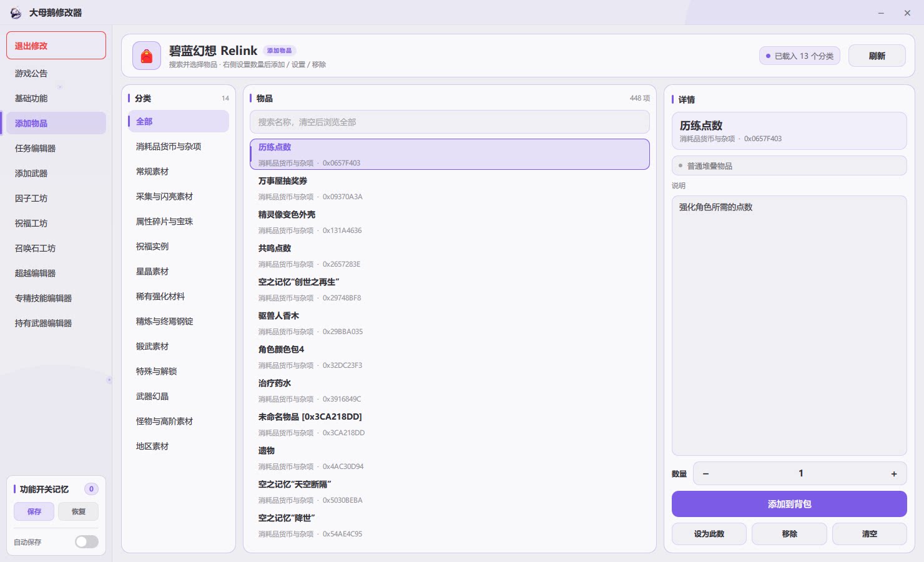Click the 0 counter badge in 功能开关记忆

click(x=91, y=489)
